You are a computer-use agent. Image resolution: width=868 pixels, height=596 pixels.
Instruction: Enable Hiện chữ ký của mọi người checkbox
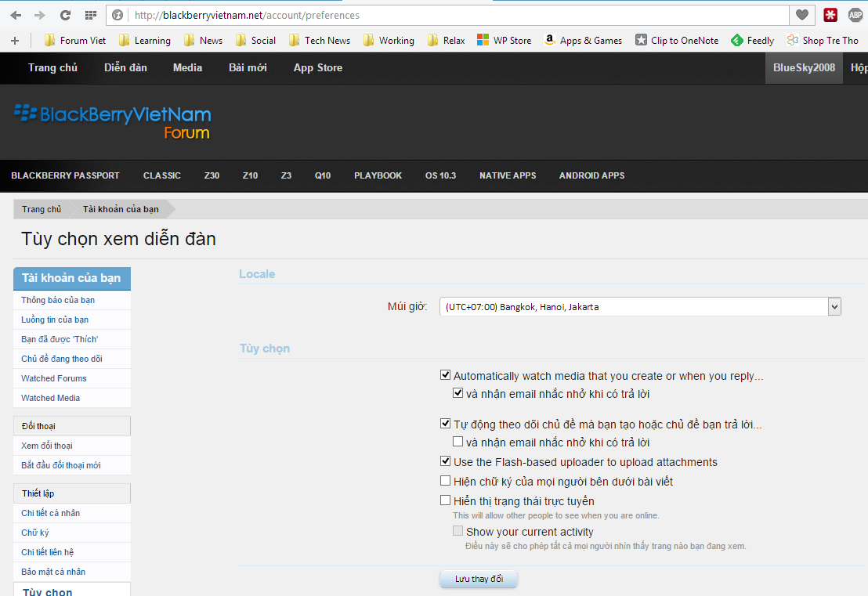(445, 480)
